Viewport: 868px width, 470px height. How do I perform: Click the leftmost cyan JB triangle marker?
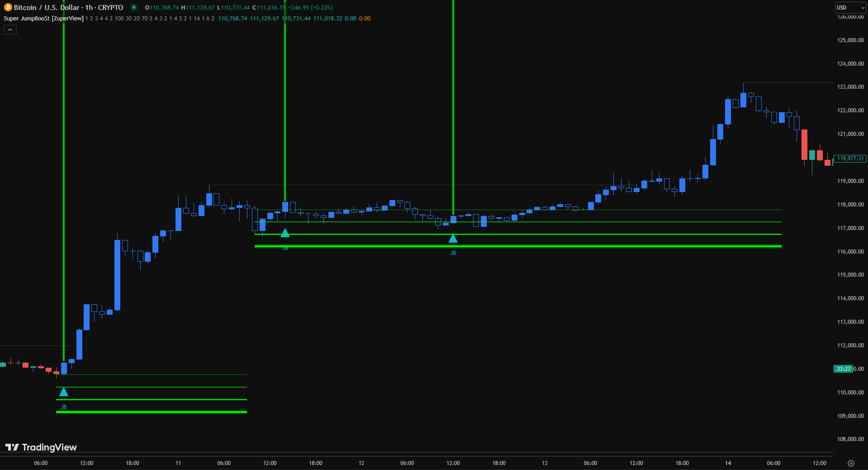point(64,392)
